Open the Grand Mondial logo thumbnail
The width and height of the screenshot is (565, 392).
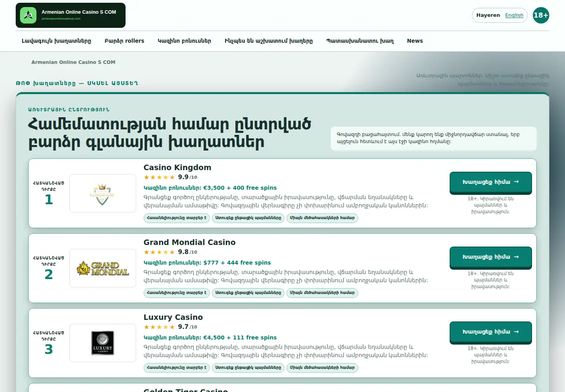coord(103,268)
